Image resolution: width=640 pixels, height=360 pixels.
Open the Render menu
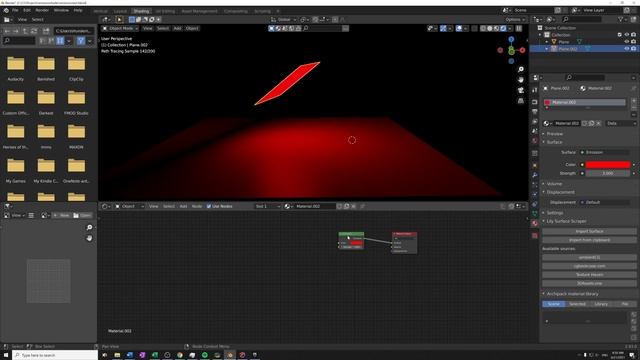tap(42, 10)
